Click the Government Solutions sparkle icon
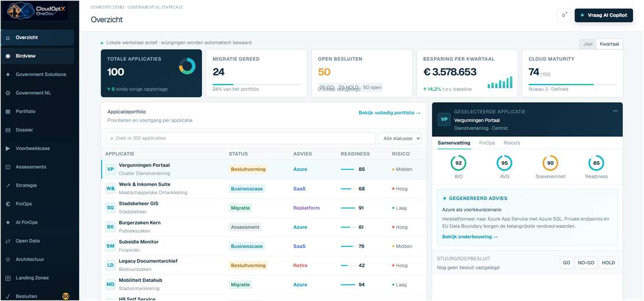This screenshot has width=644, height=301. (8, 75)
